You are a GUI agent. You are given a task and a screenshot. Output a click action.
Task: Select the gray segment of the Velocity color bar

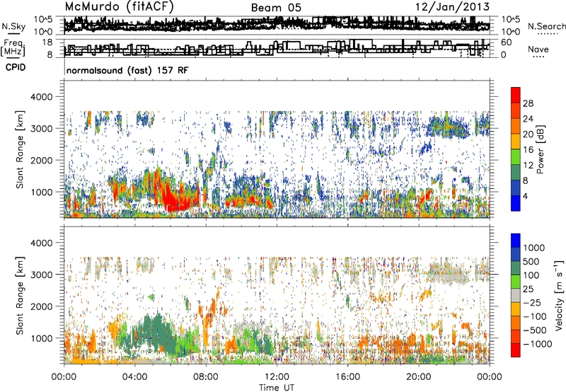pos(516,295)
